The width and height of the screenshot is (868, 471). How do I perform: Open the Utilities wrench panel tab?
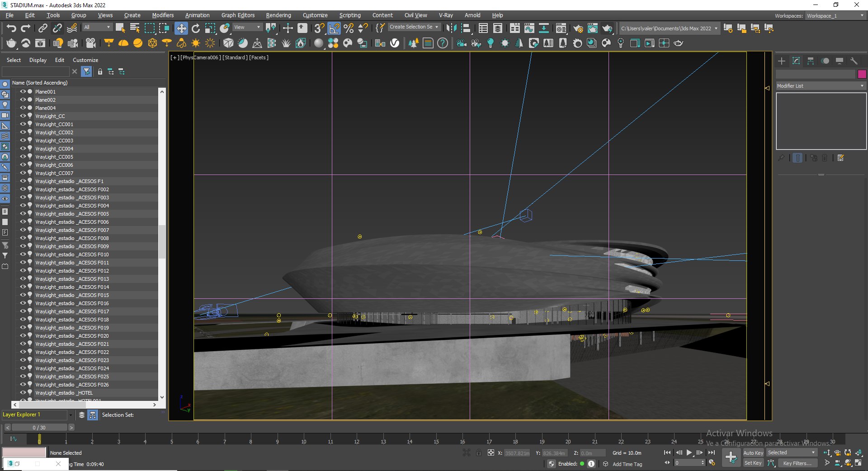click(854, 61)
